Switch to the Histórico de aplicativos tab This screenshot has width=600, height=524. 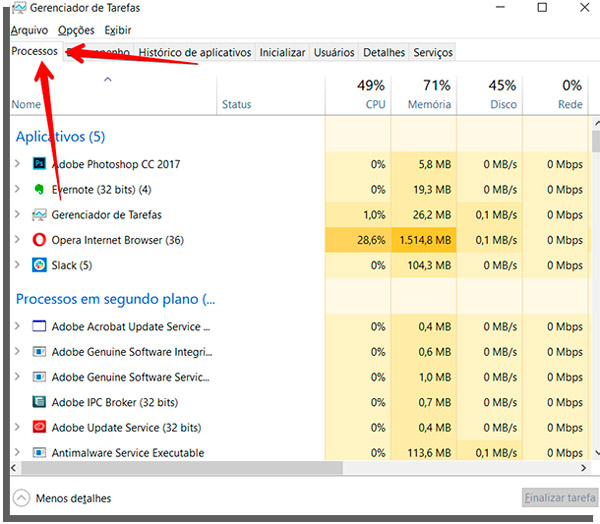click(x=195, y=52)
